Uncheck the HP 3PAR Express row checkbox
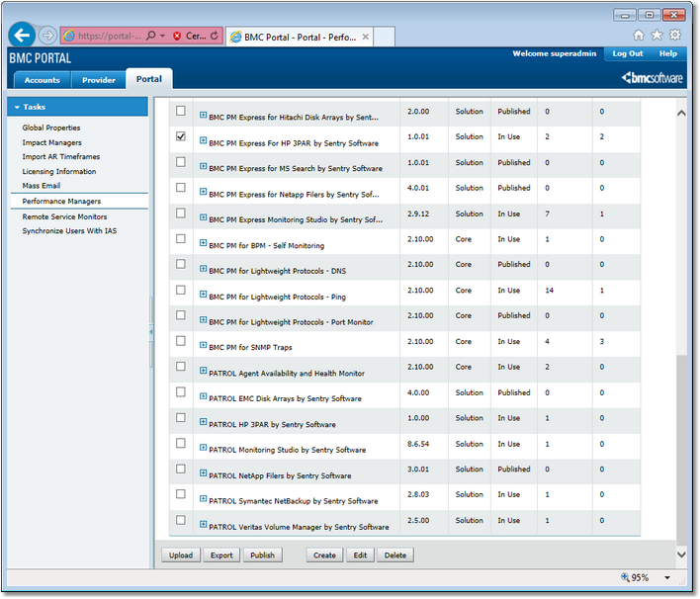The width and height of the screenshot is (700, 599). [181, 136]
